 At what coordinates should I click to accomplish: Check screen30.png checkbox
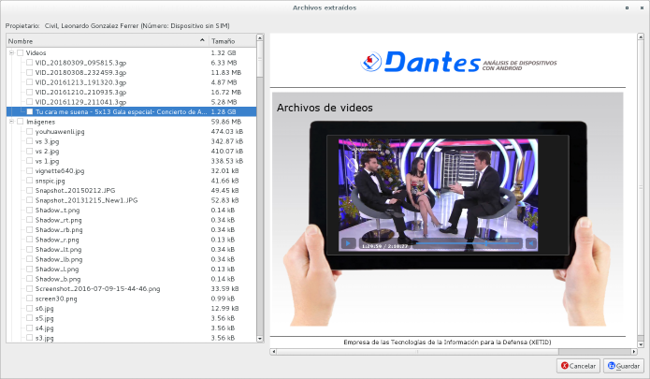point(29,298)
